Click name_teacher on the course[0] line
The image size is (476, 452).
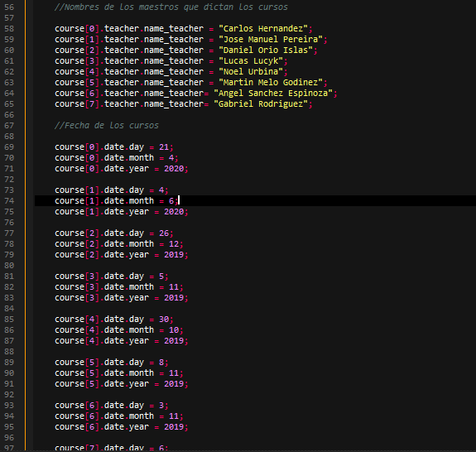coord(174,28)
